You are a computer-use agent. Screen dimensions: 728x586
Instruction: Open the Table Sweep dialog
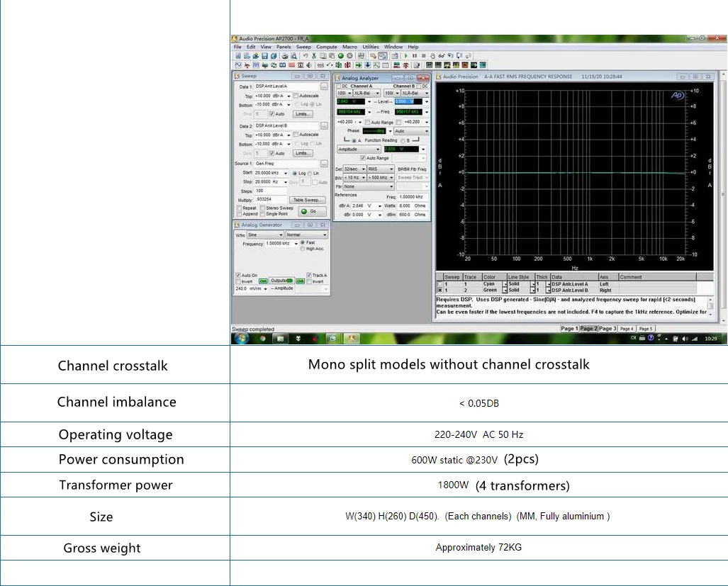[x=308, y=200]
